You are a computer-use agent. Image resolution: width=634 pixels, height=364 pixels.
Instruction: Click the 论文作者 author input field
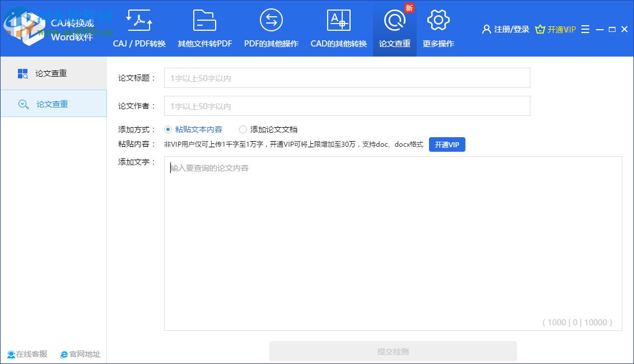click(x=347, y=106)
